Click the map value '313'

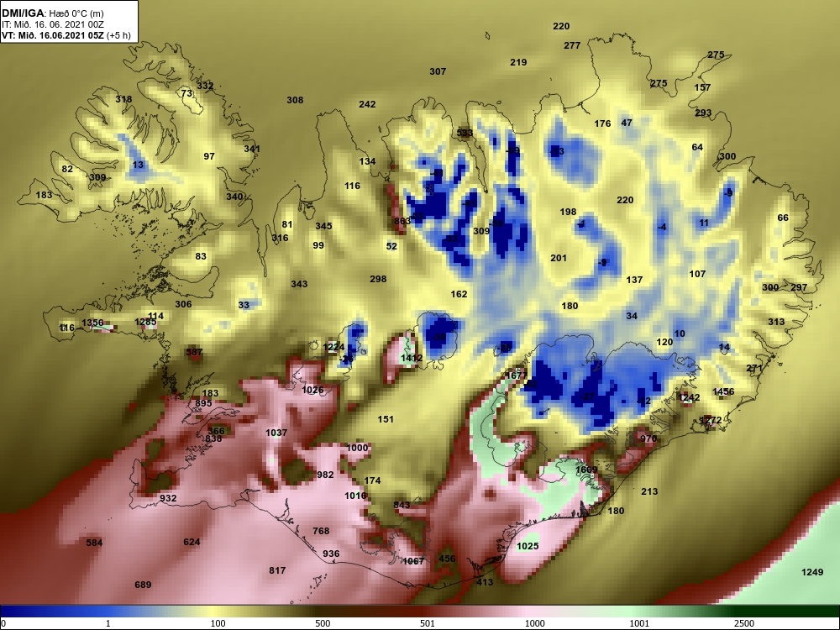pyautogui.click(x=777, y=322)
